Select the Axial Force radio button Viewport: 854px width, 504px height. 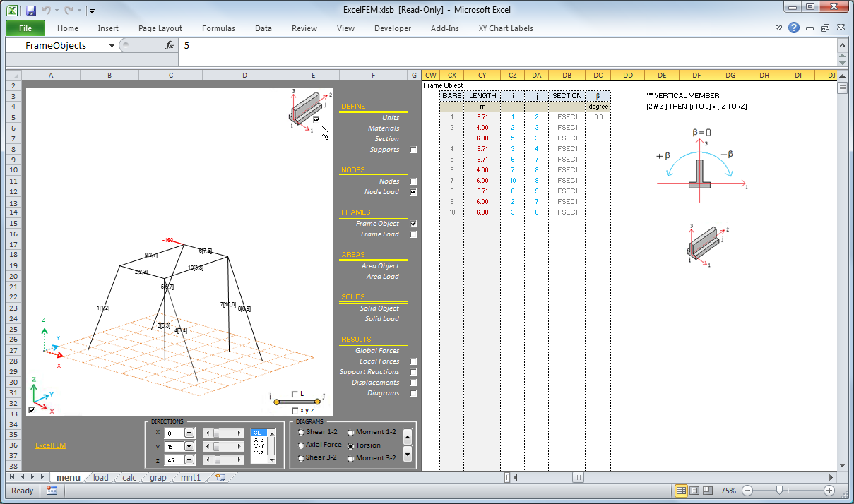pos(302,445)
